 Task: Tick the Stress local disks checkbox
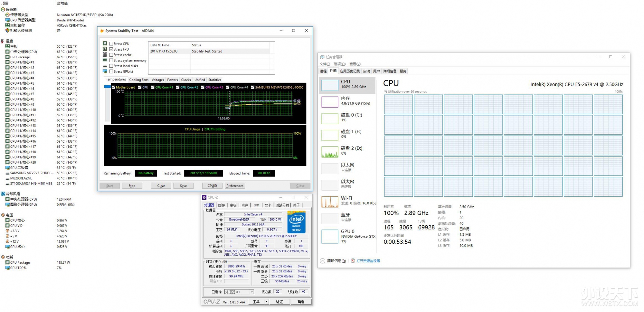tap(111, 66)
